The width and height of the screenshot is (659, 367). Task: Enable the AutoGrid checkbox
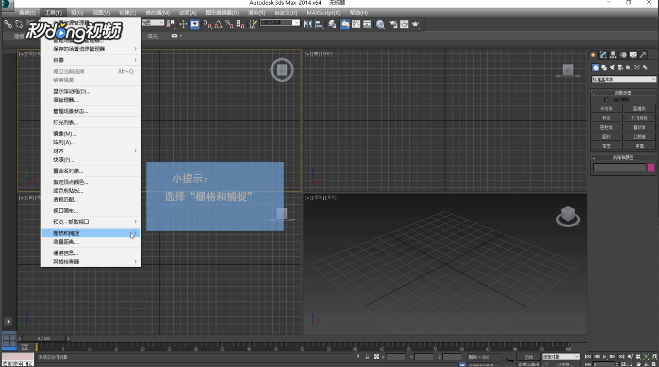tap(606, 100)
